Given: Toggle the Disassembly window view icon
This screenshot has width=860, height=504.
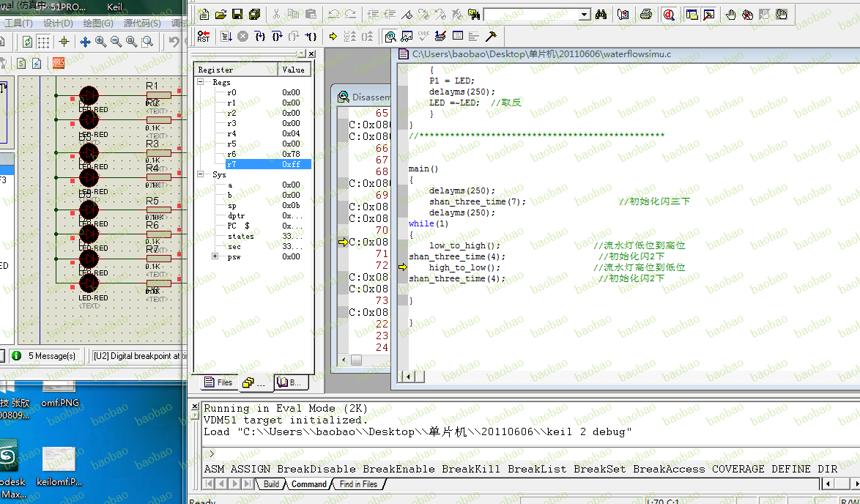Looking at the screenshot, I should tap(390, 36).
